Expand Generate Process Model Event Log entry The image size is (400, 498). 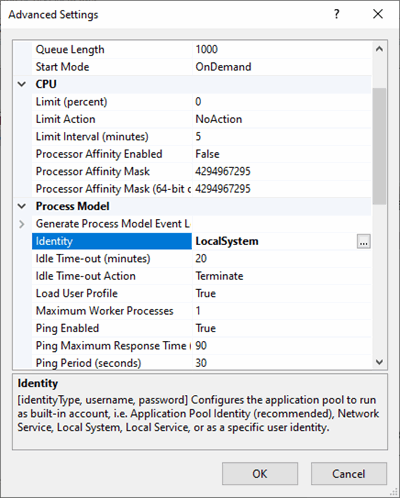pos(22,224)
